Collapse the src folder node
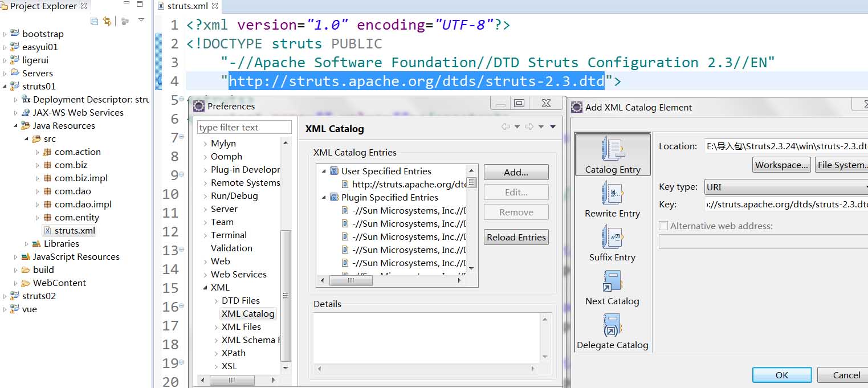This screenshot has height=388, width=868. pos(27,140)
